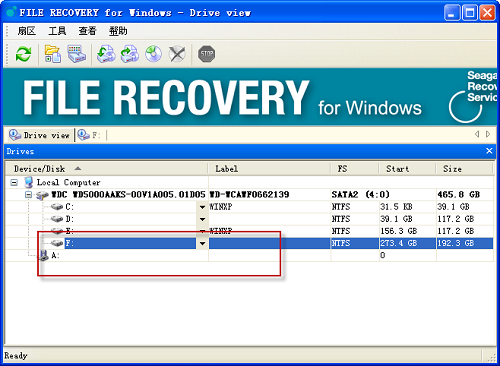Click the Start column header
Image resolution: width=500 pixels, height=366 pixels.
[407, 169]
